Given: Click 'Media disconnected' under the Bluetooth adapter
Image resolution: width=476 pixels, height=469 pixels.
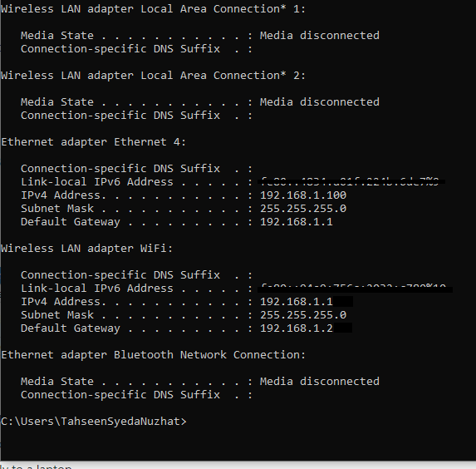Looking at the screenshot, I should [x=320, y=382].
